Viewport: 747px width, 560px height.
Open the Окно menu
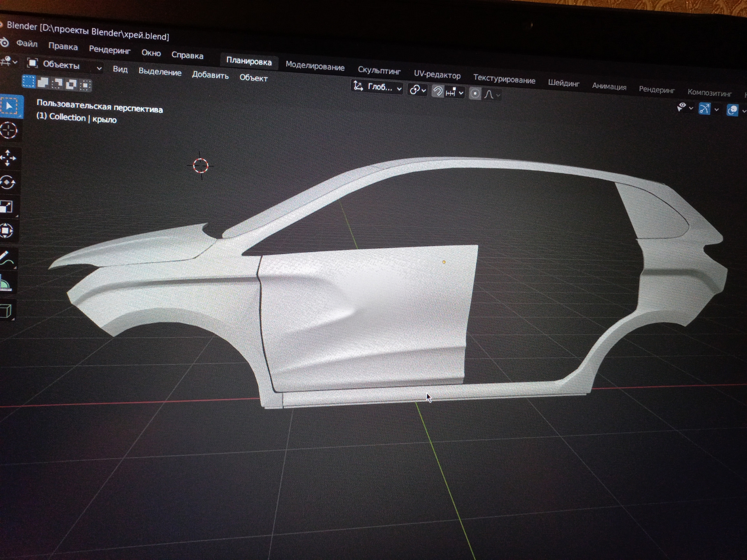[151, 53]
